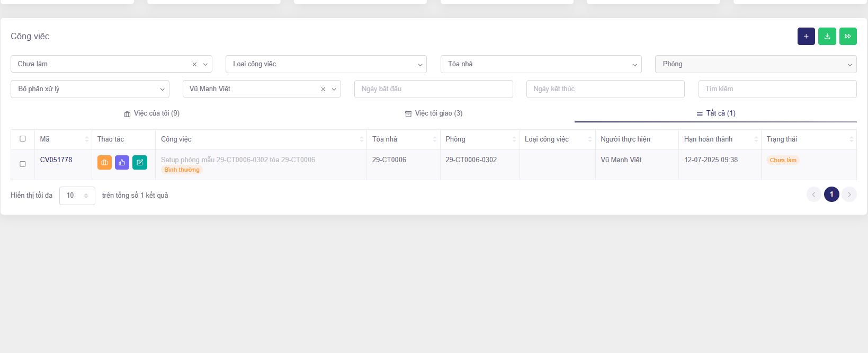Viewport: 868px width, 353px height.
Task: Click the dark blue add task button
Action: click(806, 37)
